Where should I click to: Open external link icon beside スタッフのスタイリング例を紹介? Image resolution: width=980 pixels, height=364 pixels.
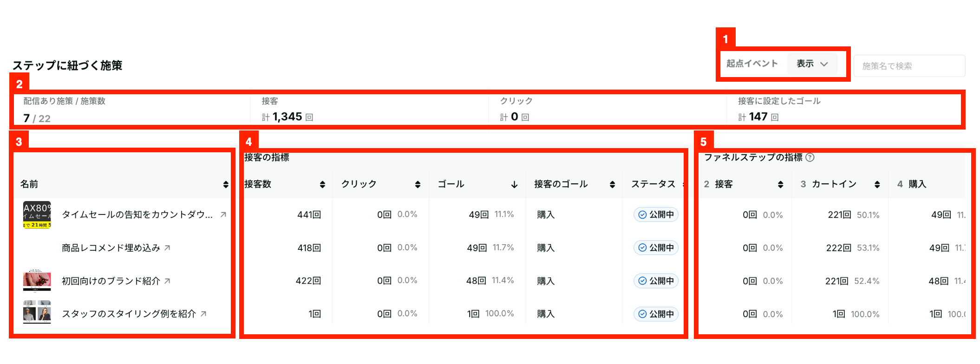point(203,314)
